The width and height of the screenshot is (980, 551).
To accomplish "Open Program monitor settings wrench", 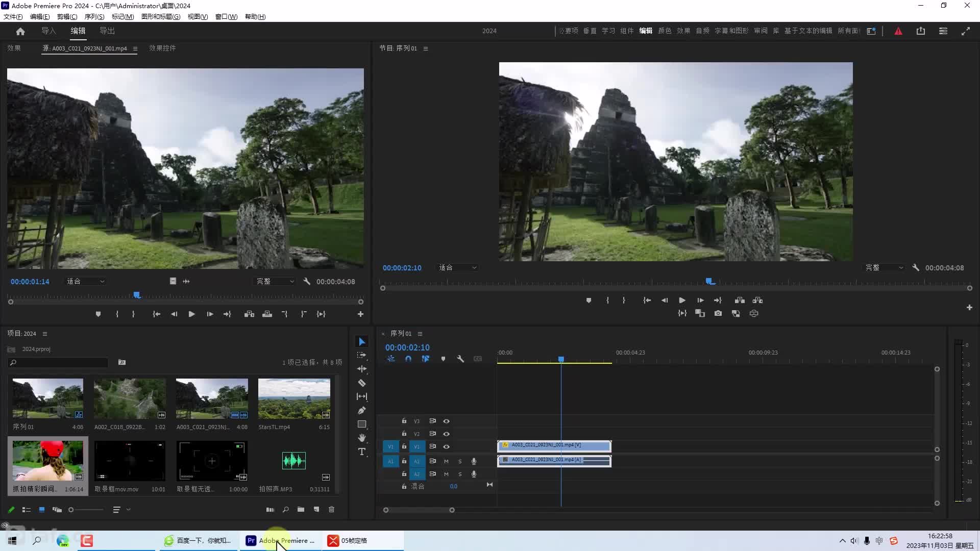I will pos(916,267).
